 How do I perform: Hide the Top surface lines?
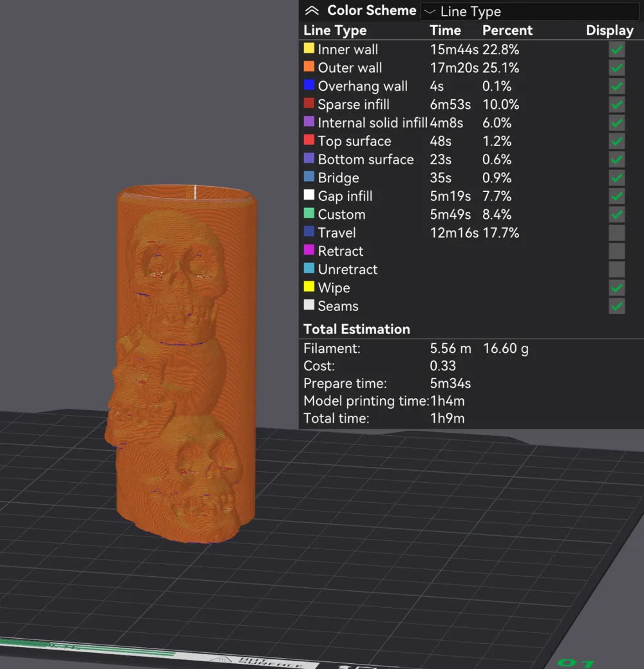tap(616, 141)
